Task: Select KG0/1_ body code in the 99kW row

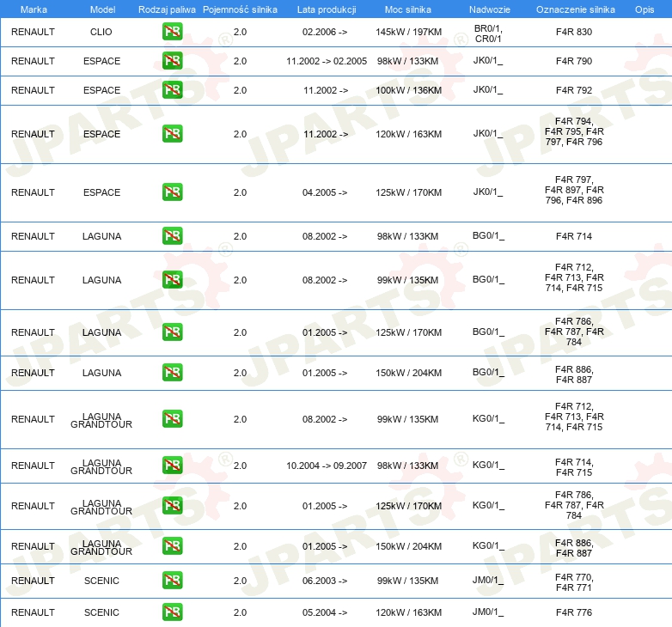Action: pyautogui.click(x=488, y=418)
